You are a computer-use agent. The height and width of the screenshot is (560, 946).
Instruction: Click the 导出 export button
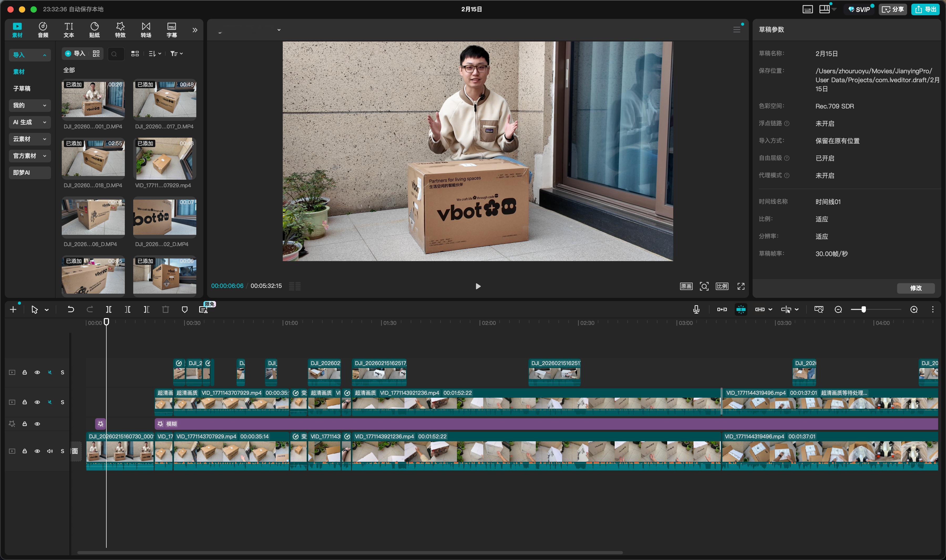(925, 9)
